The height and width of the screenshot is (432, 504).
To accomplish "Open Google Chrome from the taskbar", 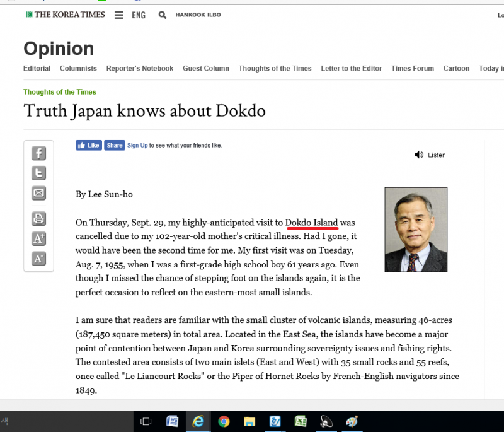I will click(223, 421).
